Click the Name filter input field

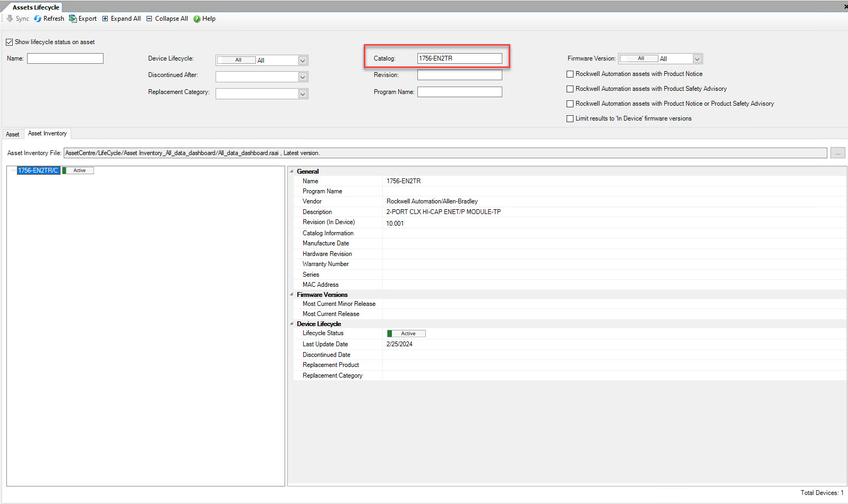point(65,58)
